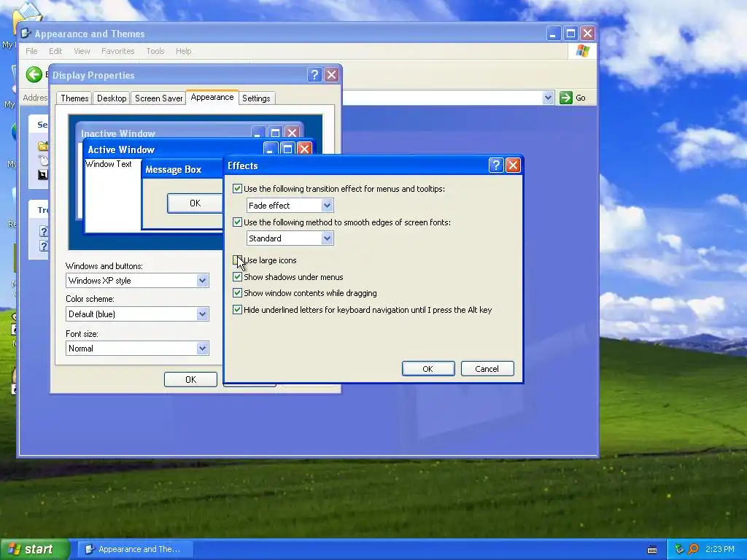Open the File menu in Appearance and Themes
Image resolution: width=747 pixels, height=560 pixels.
(31, 51)
